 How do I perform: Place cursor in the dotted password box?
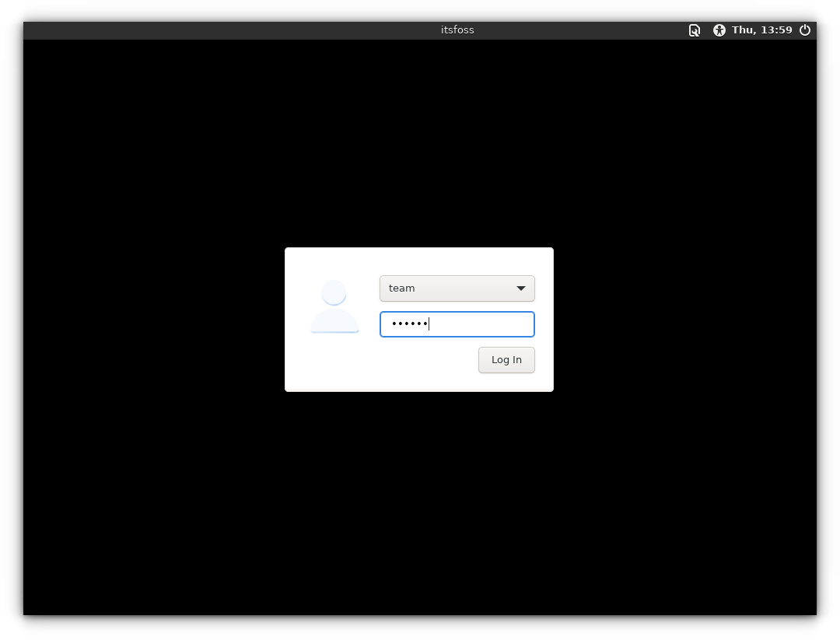[x=457, y=324]
